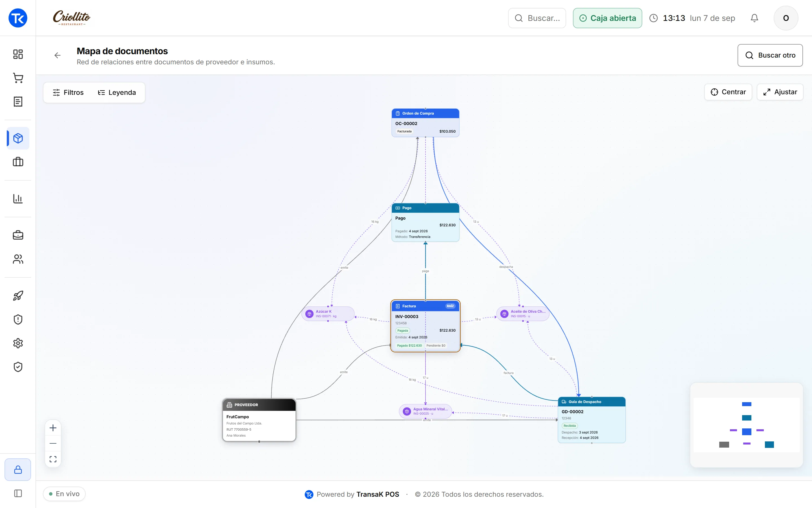Select the Pago node card
The image size is (812, 508).
point(425,222)
